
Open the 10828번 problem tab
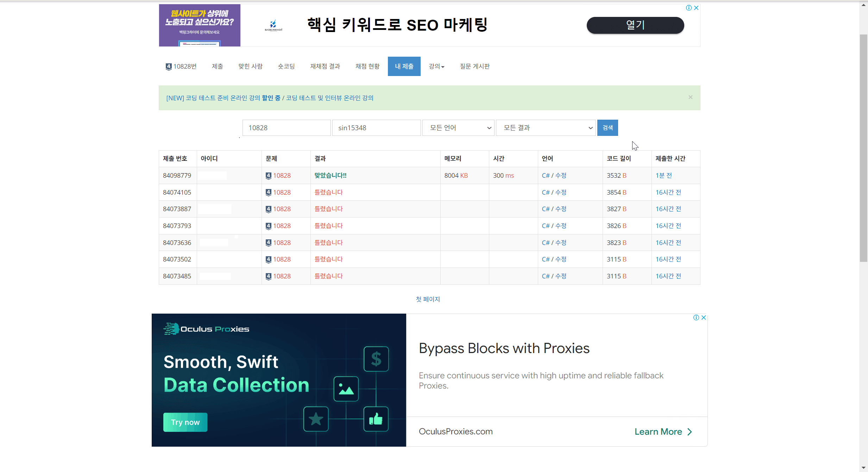[181, 67]
